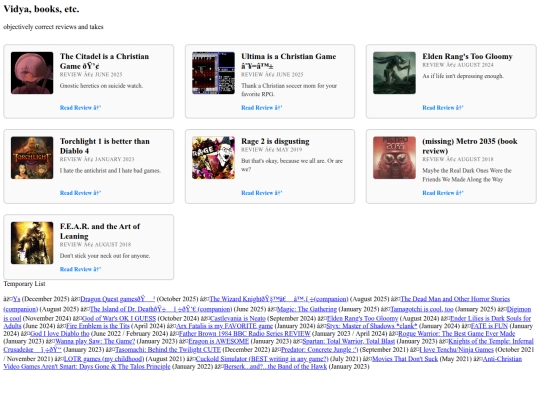Open Arx Fatalis is my FAVORITE game

tap(225, 326)
